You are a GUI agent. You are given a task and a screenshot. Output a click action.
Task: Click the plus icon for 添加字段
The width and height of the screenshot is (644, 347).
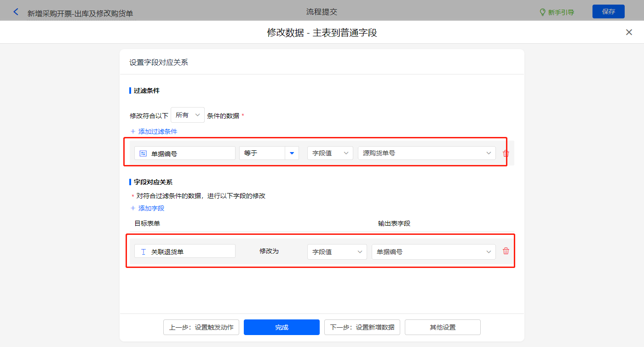click(x=133, y=208)
